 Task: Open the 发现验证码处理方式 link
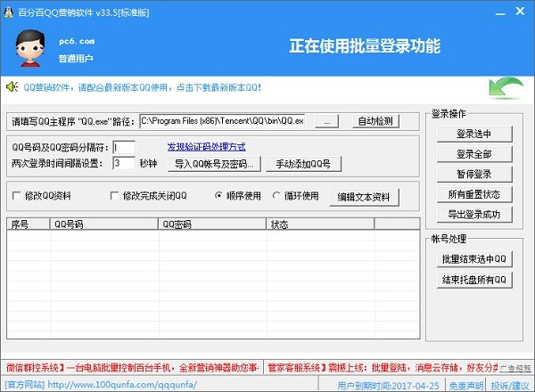point(207,147)
